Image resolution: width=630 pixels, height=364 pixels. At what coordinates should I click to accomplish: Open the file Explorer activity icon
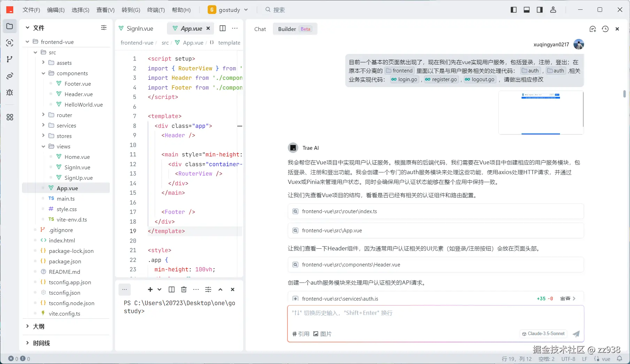[x=10, y=26]
